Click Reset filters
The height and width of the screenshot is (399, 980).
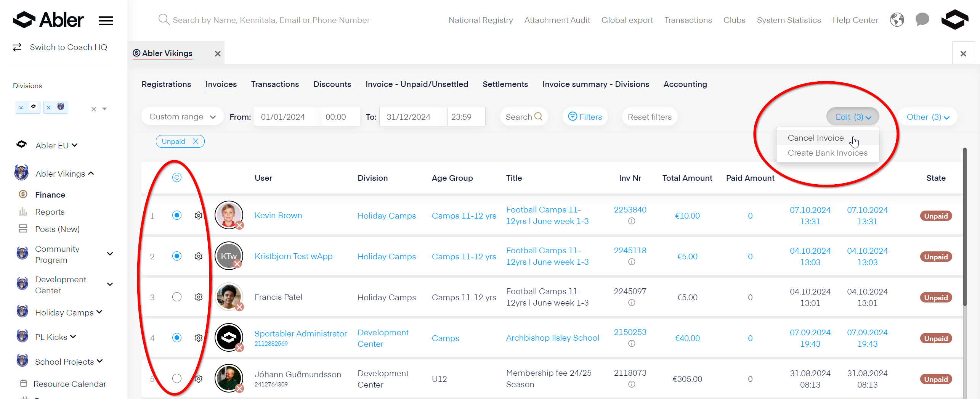pos(650,117)
